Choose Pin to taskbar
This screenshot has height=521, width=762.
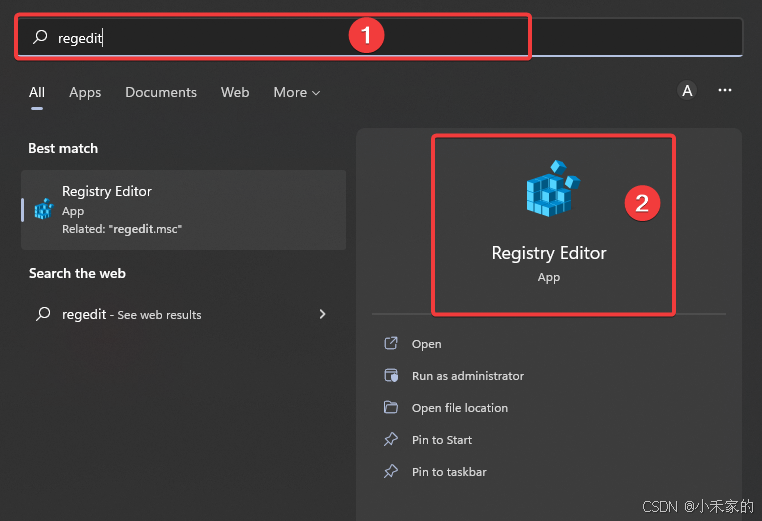(x=449, y=472)
